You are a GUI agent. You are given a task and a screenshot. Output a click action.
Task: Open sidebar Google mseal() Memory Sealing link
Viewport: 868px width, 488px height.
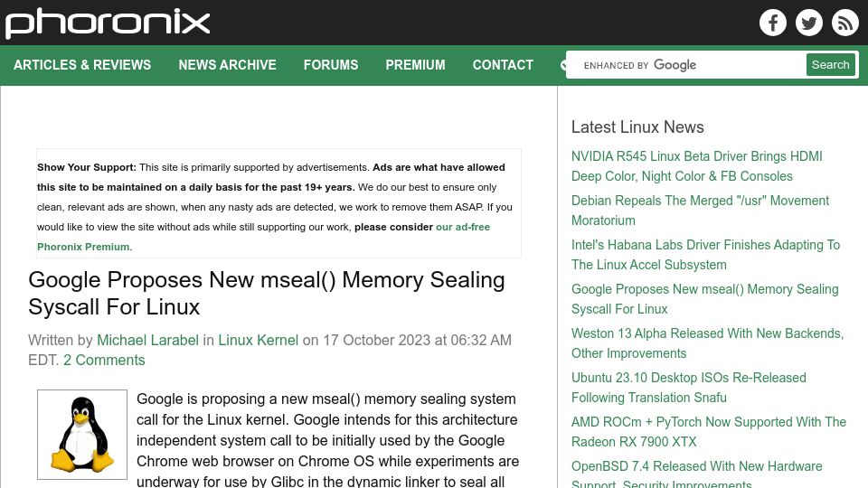(704, 299)
